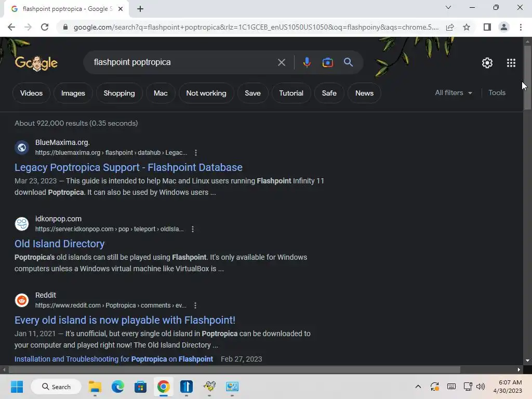Click the idkonpop.com site icon
Screen dimensions: 532x399
click(x=22, y=223)
